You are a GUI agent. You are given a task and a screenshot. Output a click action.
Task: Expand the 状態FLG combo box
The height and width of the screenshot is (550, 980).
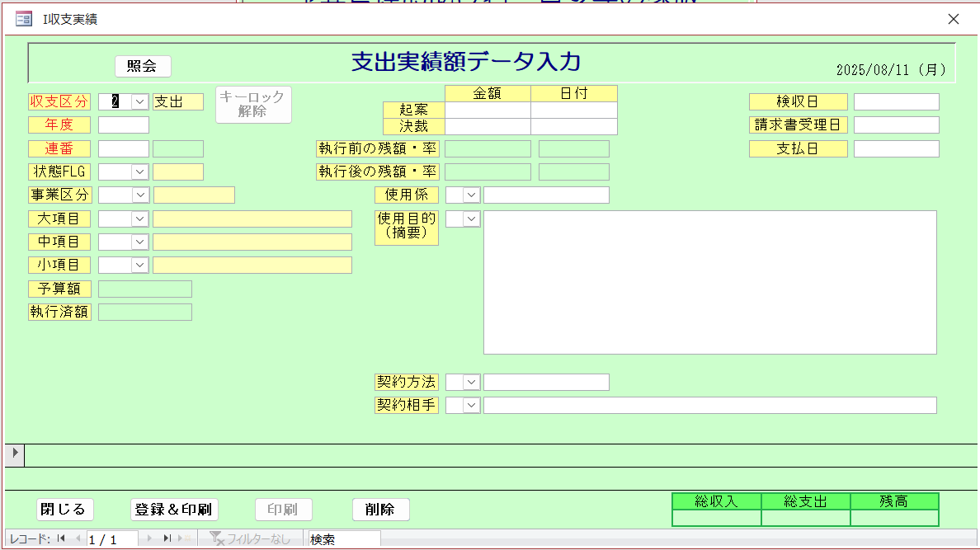pyautogui.click(x=139, y=172)
